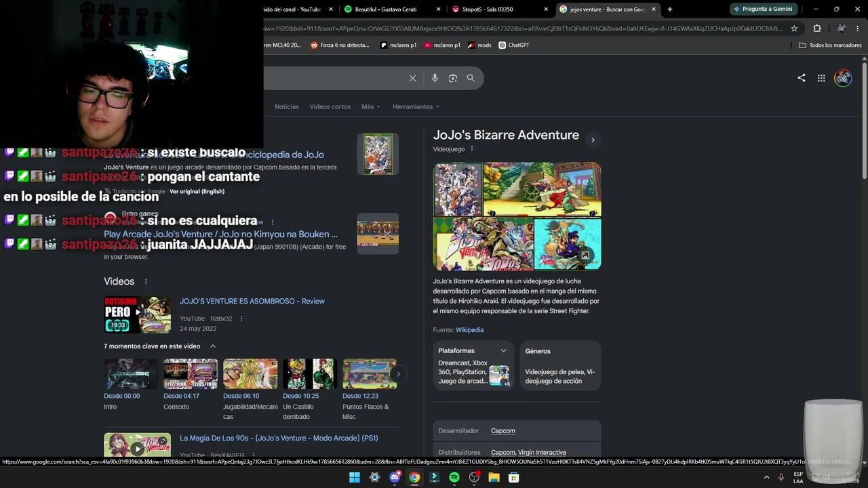Open Spotify from the taskbar

454,477
